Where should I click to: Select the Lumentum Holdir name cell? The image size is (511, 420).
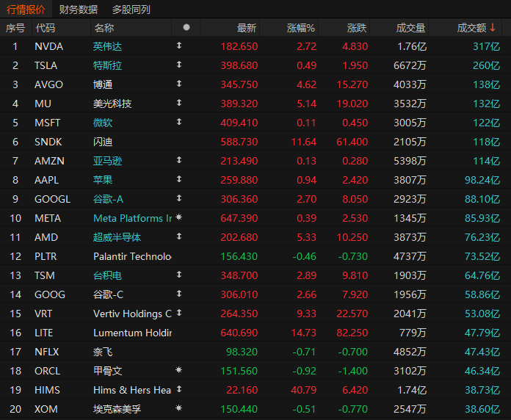click(132, 333)
